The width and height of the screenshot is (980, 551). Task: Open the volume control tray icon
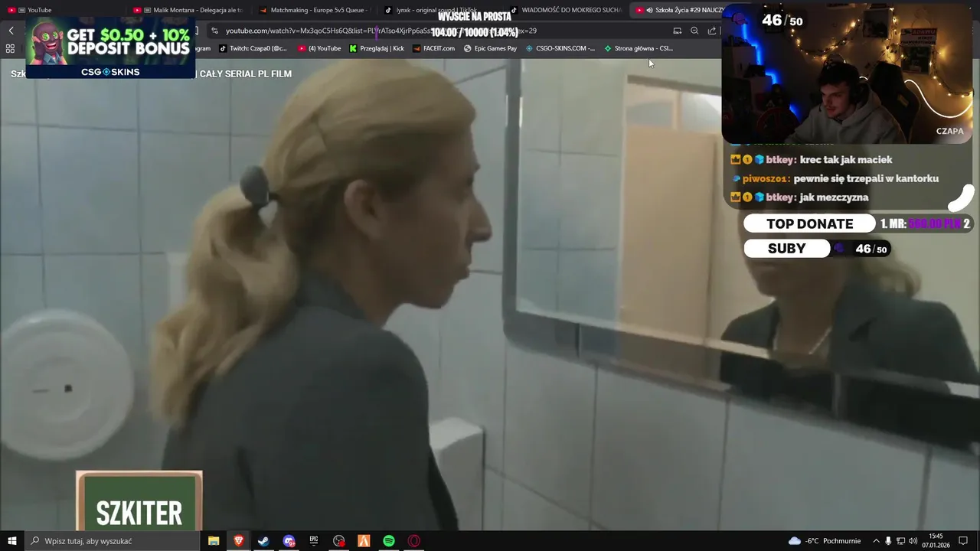click(913, 541)
